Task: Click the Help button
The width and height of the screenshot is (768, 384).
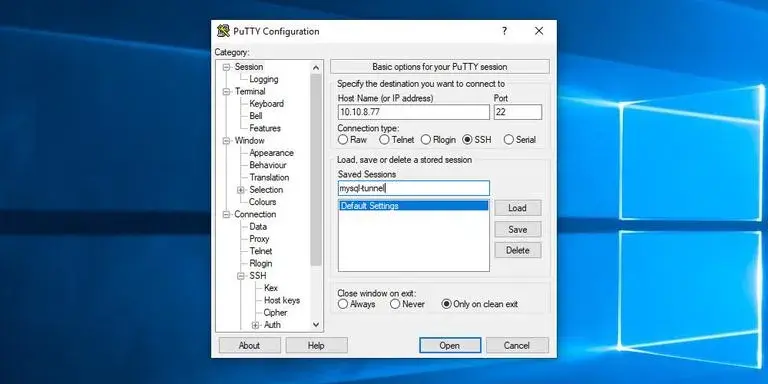Action: [x=316, y=345]
